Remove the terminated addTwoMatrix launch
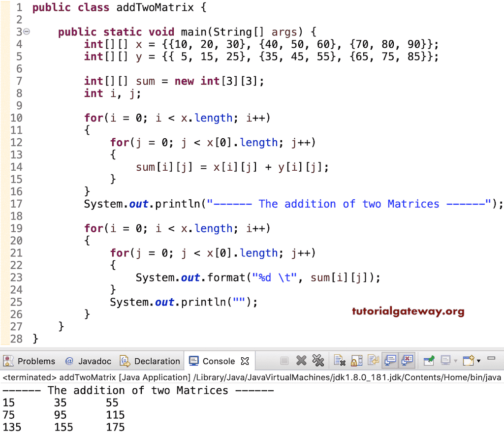The image size is (504, 434). [x=301, y=360]
